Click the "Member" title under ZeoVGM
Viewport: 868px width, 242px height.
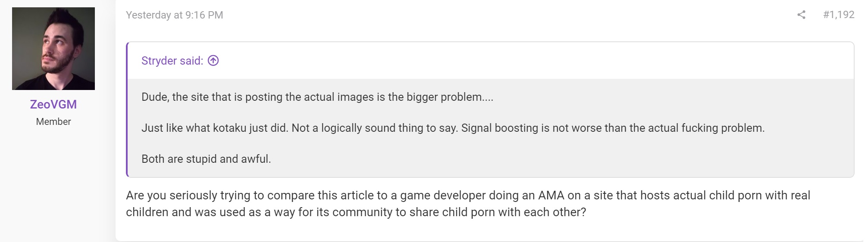(x=53, y=121)
